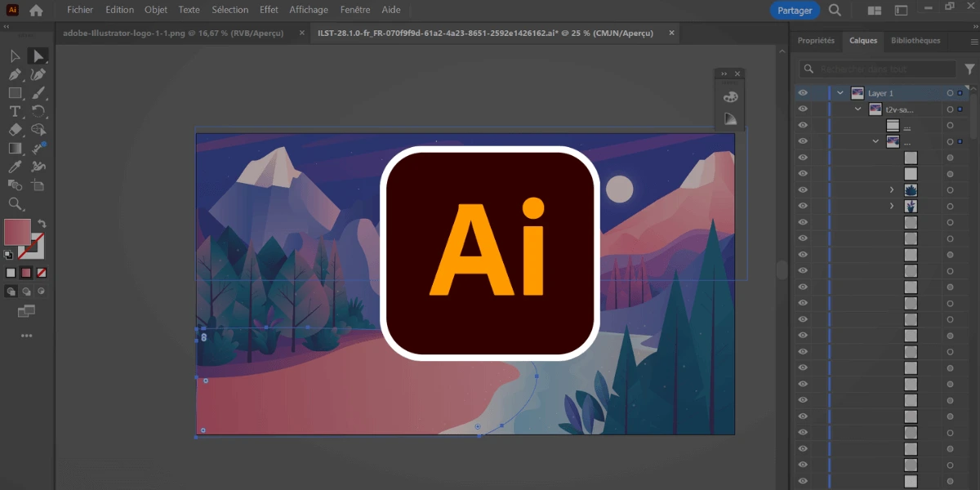Viewport: 980px width, 490px height.
Task: Click the pink fill color swatch
Action: (x=17, y=232)
